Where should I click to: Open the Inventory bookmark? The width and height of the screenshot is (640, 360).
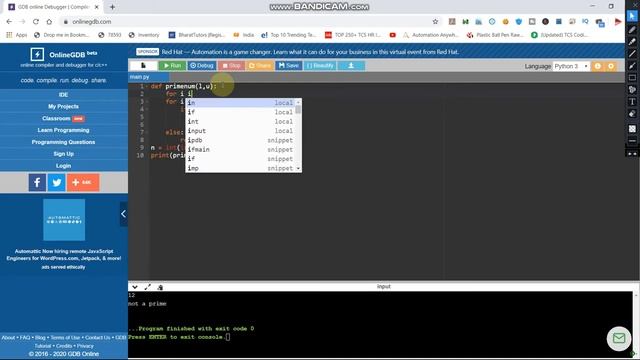[x=144, y=35]
